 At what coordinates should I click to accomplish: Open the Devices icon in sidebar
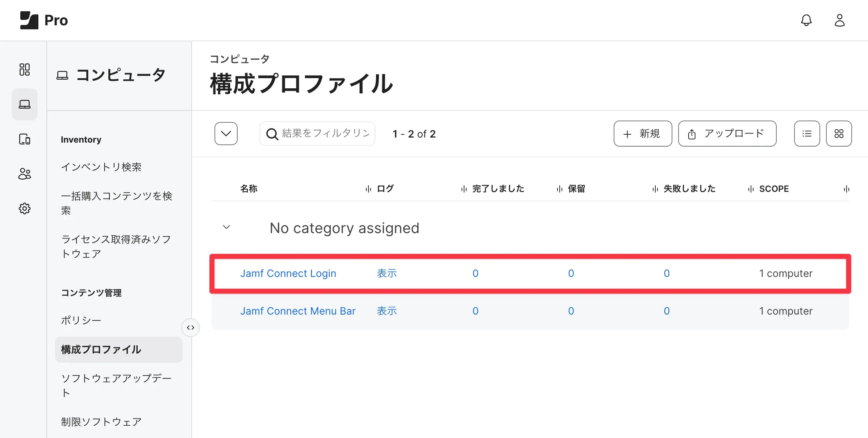pos(24,139)
